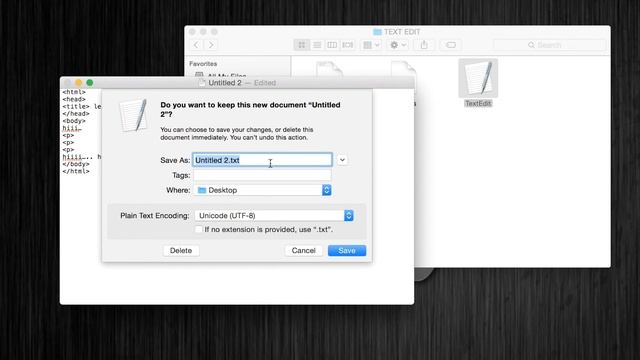Click the <head> line in the document
640x360 pixels.
pos(74,99)
